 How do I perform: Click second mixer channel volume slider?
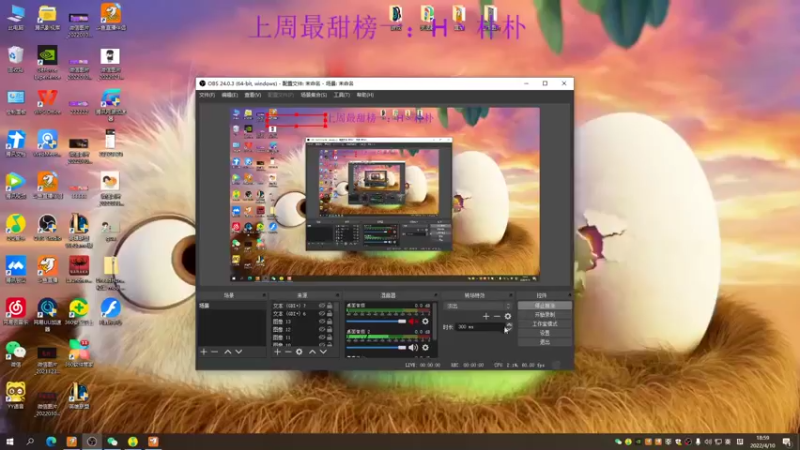pyautogui.click(x=376, y=347)
